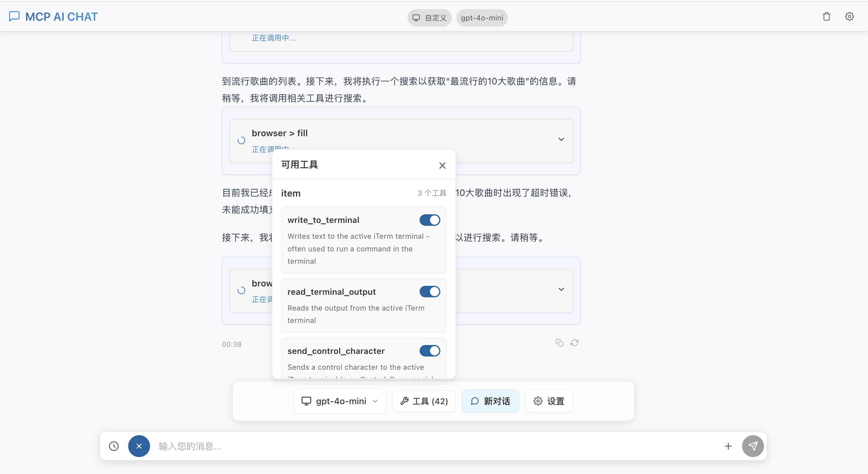Expand the lower browser tool call chevron

[x=561, y=289]
